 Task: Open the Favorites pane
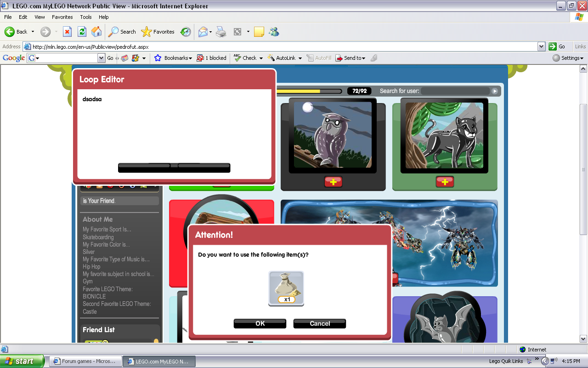pos(158,32)
